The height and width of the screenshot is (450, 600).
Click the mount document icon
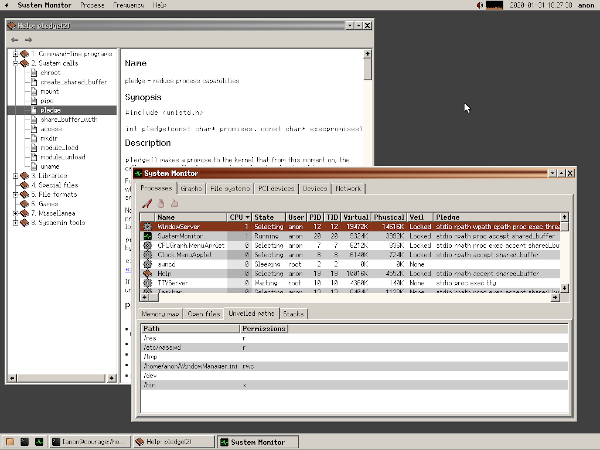34,91
